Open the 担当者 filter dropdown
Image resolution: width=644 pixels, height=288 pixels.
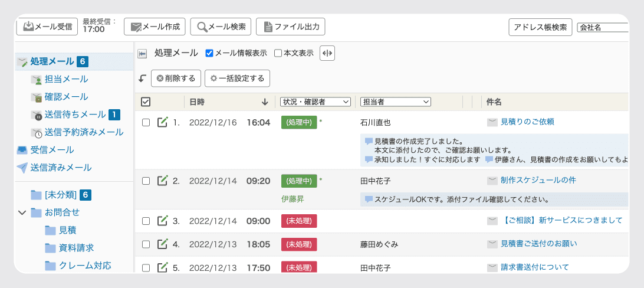pos(396,102)
